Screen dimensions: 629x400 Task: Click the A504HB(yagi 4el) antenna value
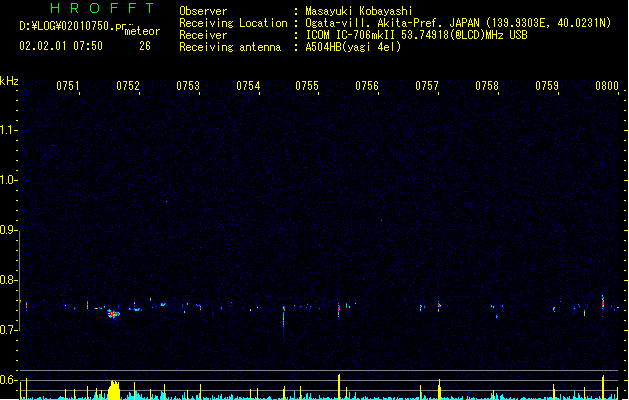coord(353,47)
